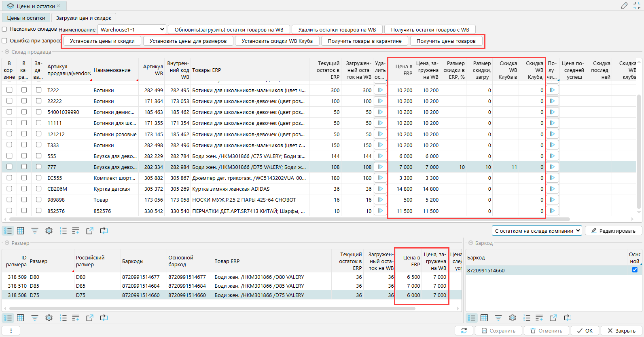Open gear settings under the main table
The image size is (644, 337).
(x=49, y=231)
